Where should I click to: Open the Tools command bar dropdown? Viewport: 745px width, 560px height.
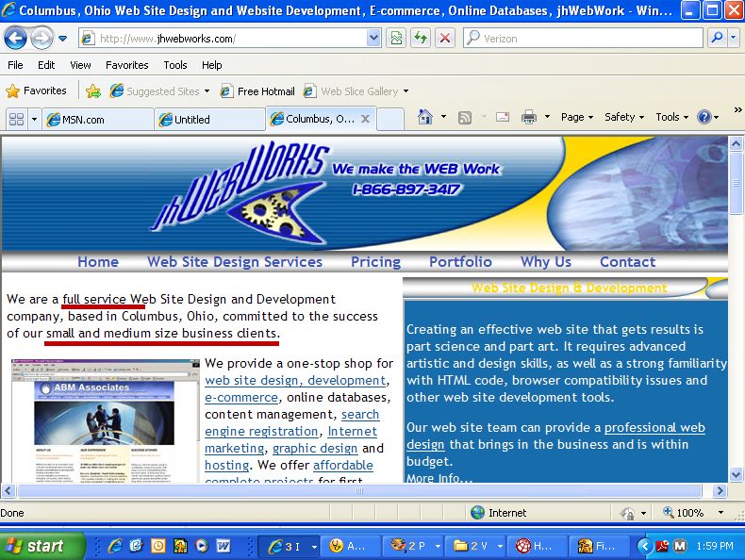pos(671,117)
